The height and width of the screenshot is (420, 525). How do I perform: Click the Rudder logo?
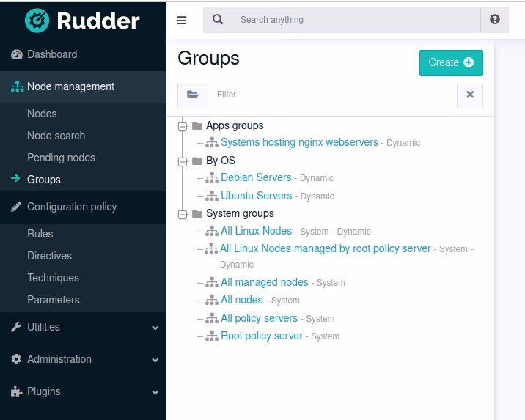(x=82, y=21)
